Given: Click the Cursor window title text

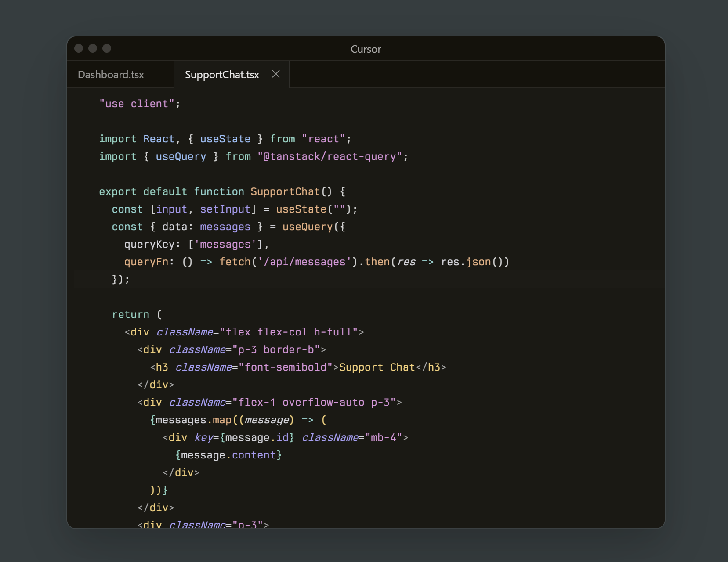Looking at the screenshot, I should [x=366, y=49].
